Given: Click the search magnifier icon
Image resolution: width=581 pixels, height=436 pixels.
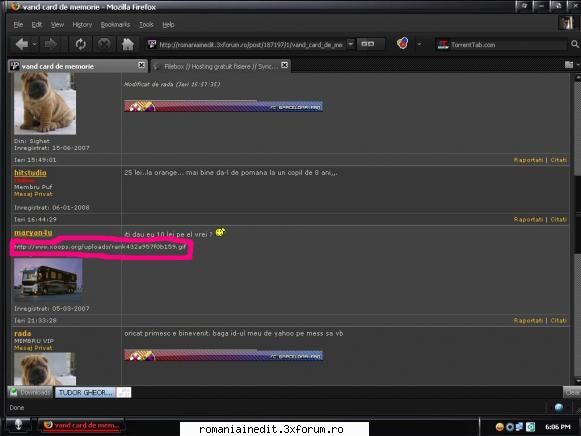Looking at the screenshot, I should [x=575, y=44].
